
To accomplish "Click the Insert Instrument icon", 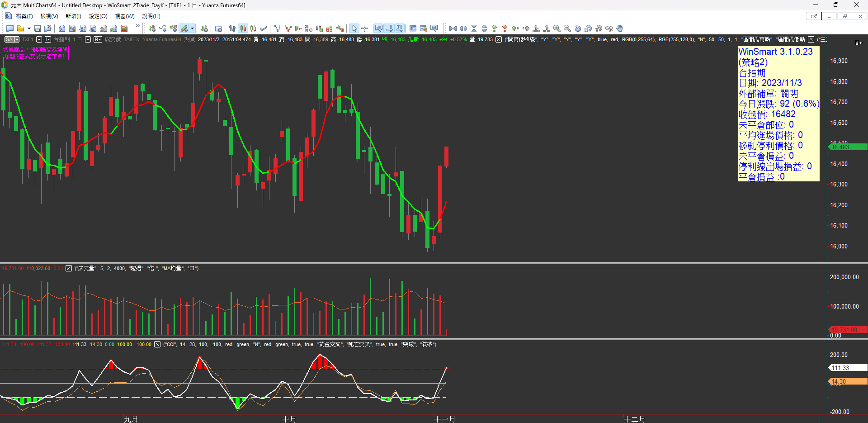I will pyautogui.click(x=152, y=29).
